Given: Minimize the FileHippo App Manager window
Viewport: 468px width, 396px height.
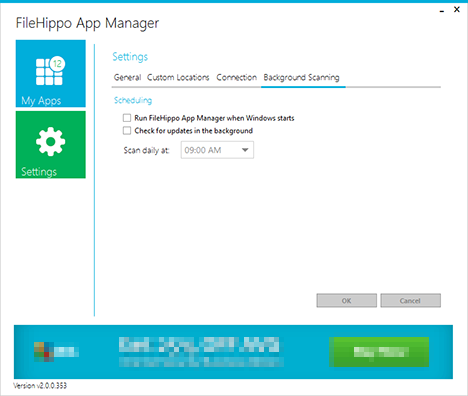Looking at the screenshot, I should (x=442, y=11).
